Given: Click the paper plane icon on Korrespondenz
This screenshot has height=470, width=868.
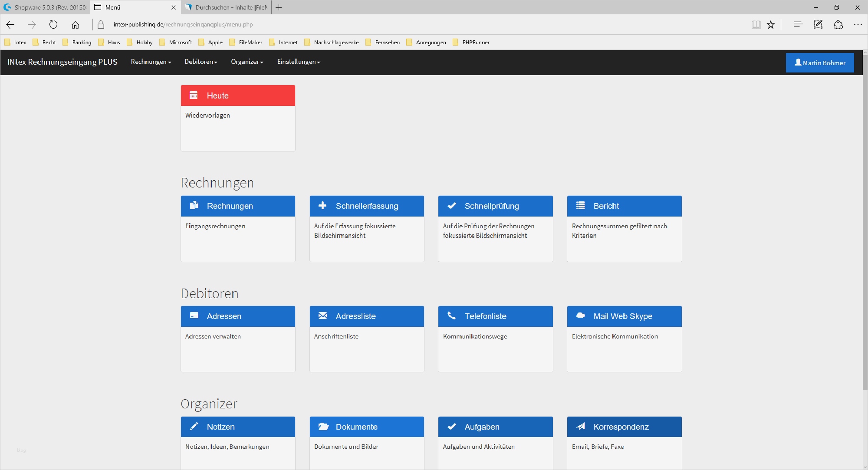Looking at the screenshot, I should click(x=581, y=426).
